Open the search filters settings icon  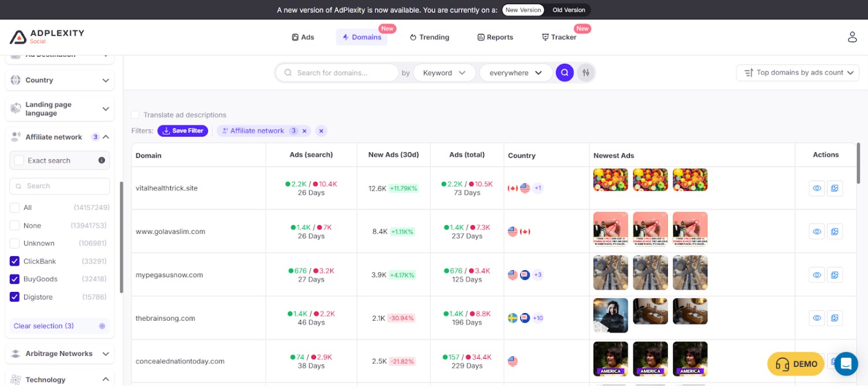click(x=585, y=72)
